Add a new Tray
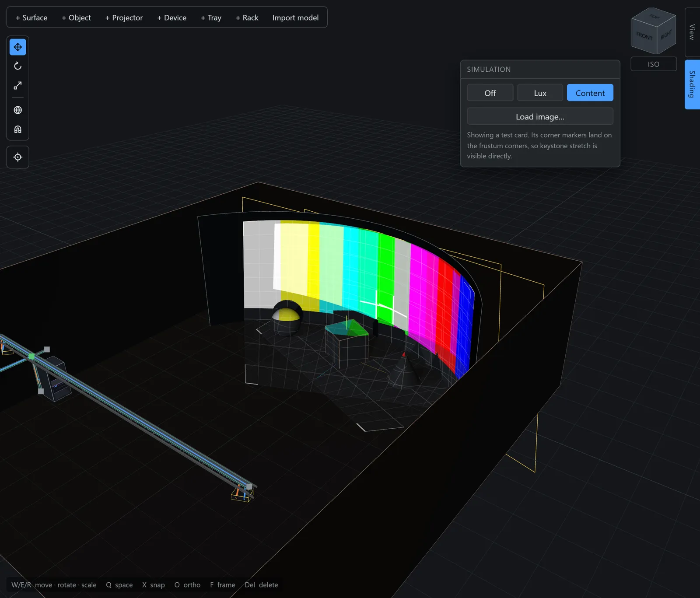 click(211, 17)
